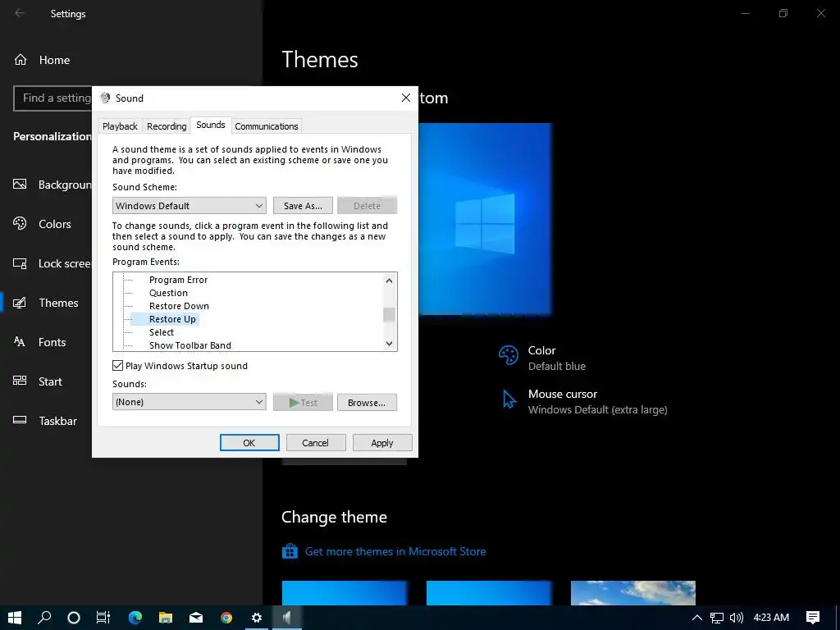840x630 pixels.
Task: Show hidden tray icons chevron
Action: coord(697,618)
